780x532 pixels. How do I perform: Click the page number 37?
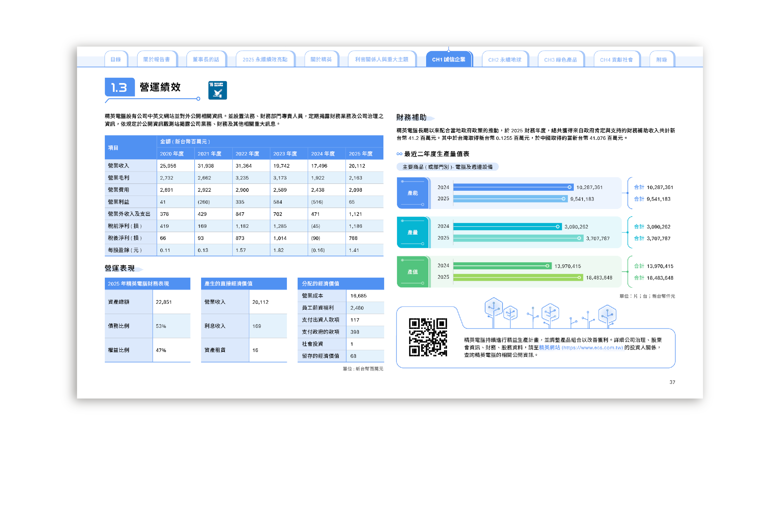pyautogui.click(x=672, y=382)
